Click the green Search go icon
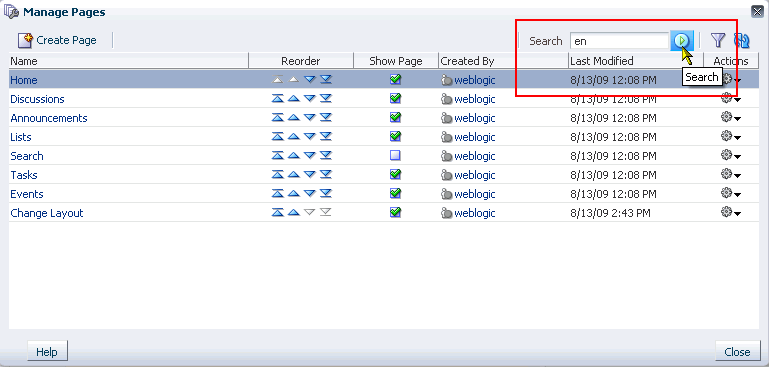Image resolution: width=769 pixels, height=378 pixels. click(x=681, y=41)
